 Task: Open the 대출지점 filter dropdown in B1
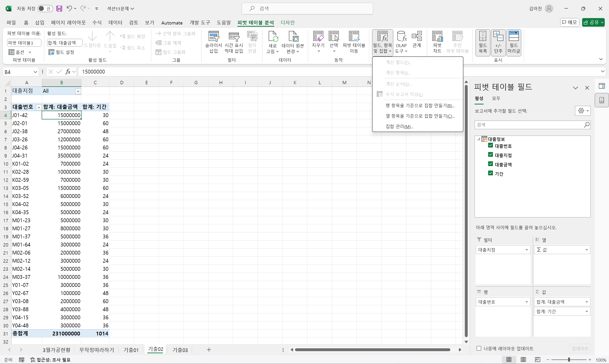tap(78, 92)
